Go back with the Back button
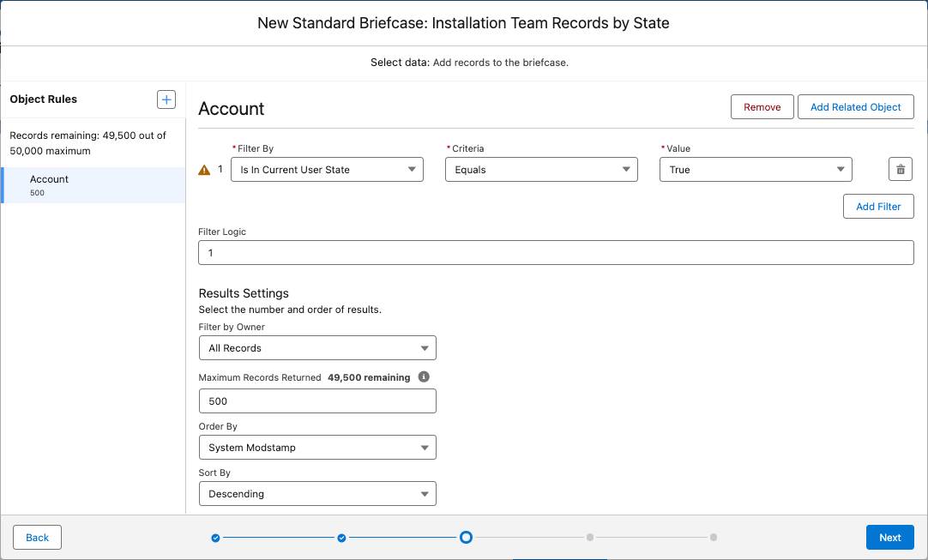 36,537
